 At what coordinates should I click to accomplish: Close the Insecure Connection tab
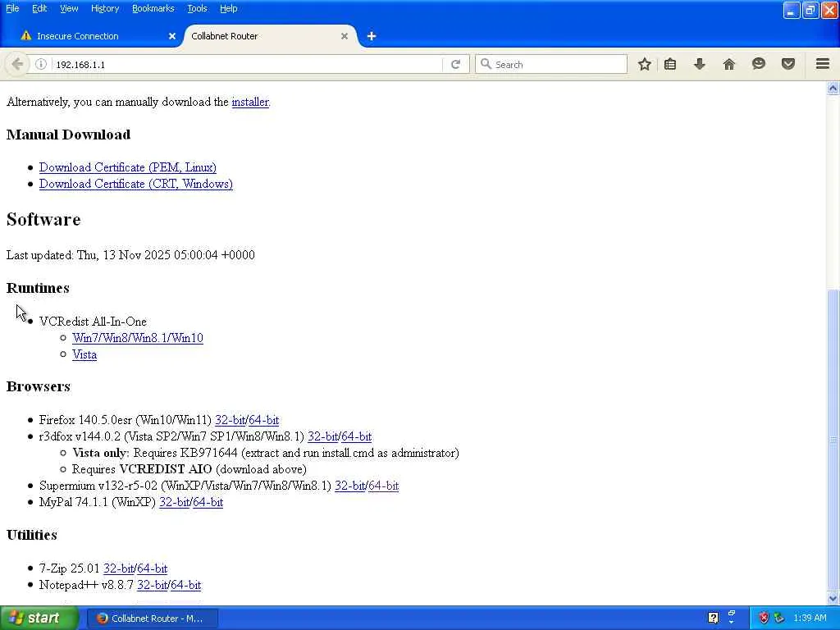pyautogui.click(x=172, y=36)
